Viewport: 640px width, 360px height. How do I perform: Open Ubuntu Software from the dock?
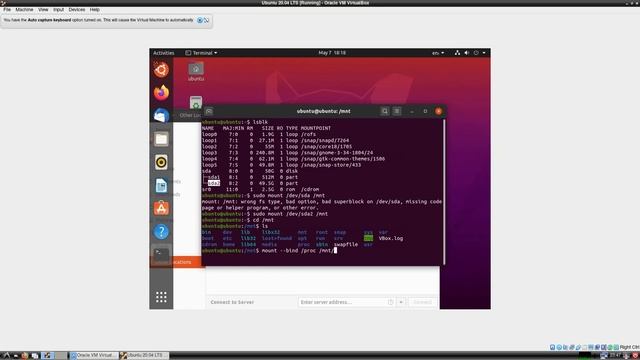(161, 209)
